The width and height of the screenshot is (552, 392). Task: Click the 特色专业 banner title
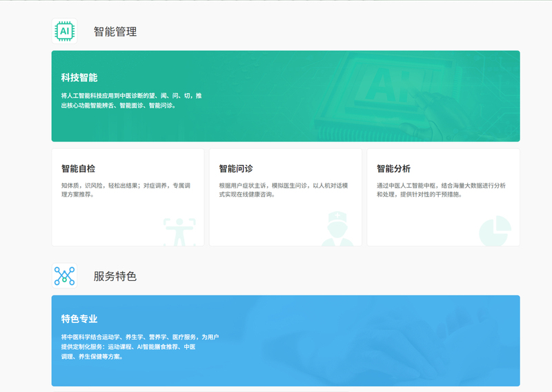(79, 319)
